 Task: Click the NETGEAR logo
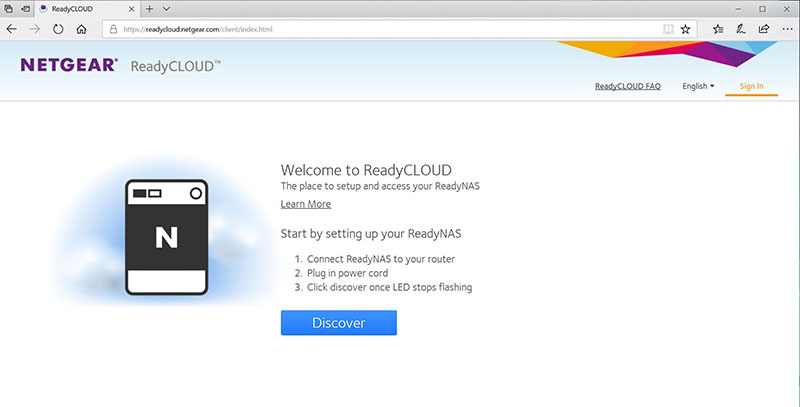pos(69,65)
